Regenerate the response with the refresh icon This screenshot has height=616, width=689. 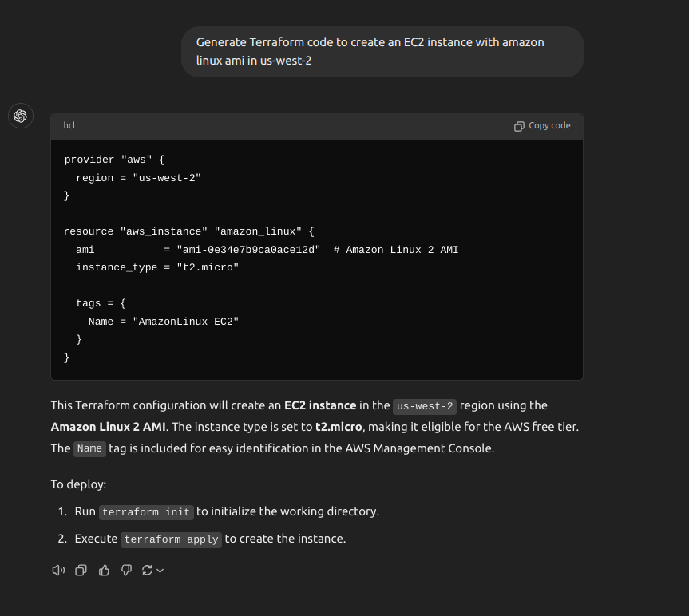tap(147, 570)
